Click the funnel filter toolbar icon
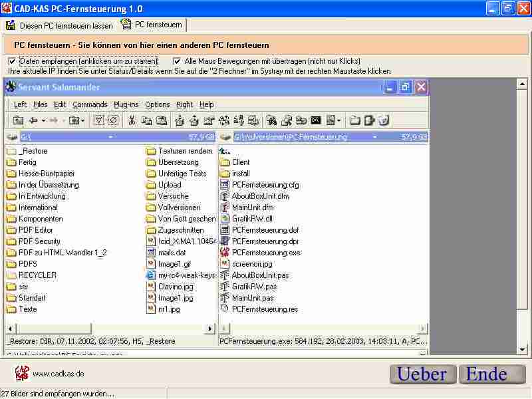The width and height of the screenshot is (532, 399). point(98,120)
